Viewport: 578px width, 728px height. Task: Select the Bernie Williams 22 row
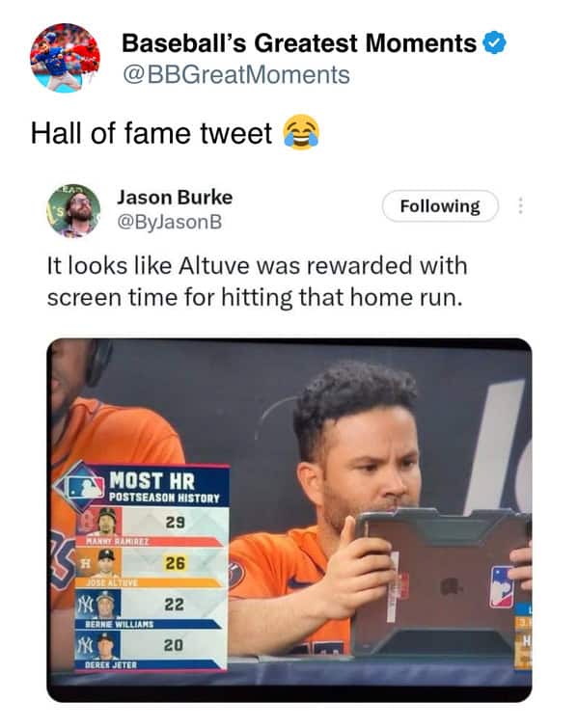pos(149,608)
